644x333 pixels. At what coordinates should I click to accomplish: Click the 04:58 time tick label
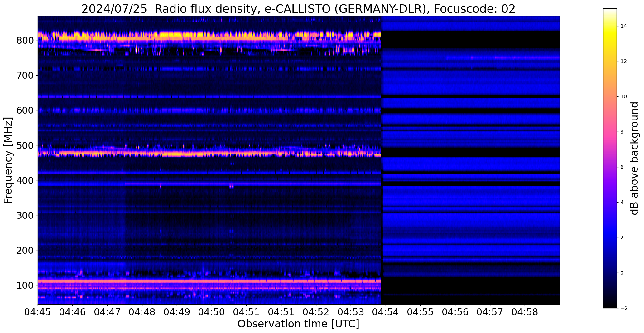[525, 312]
